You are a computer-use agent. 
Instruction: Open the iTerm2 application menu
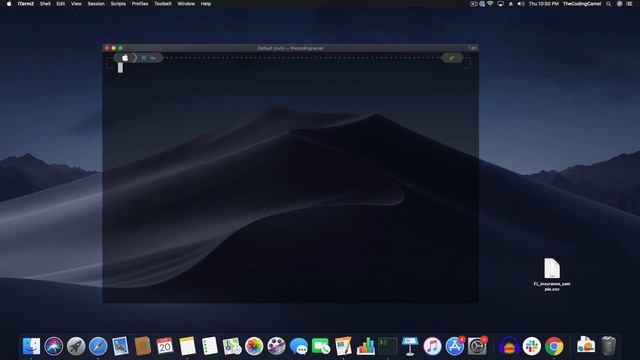click(x=26, y=4)
